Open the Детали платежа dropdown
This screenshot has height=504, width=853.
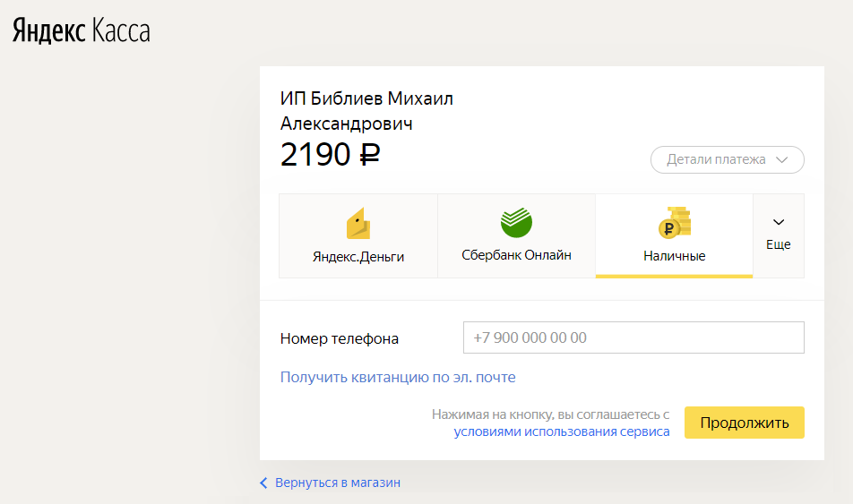click(x=728, y=160)
